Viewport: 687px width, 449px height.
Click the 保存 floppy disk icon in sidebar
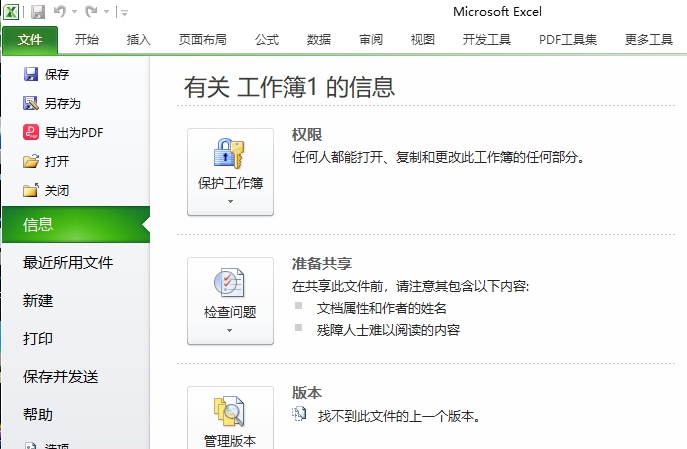pyautogui.click(x=31, y=74)
